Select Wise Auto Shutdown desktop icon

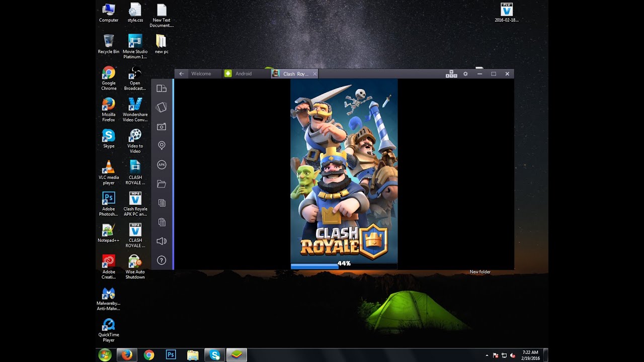135,267
